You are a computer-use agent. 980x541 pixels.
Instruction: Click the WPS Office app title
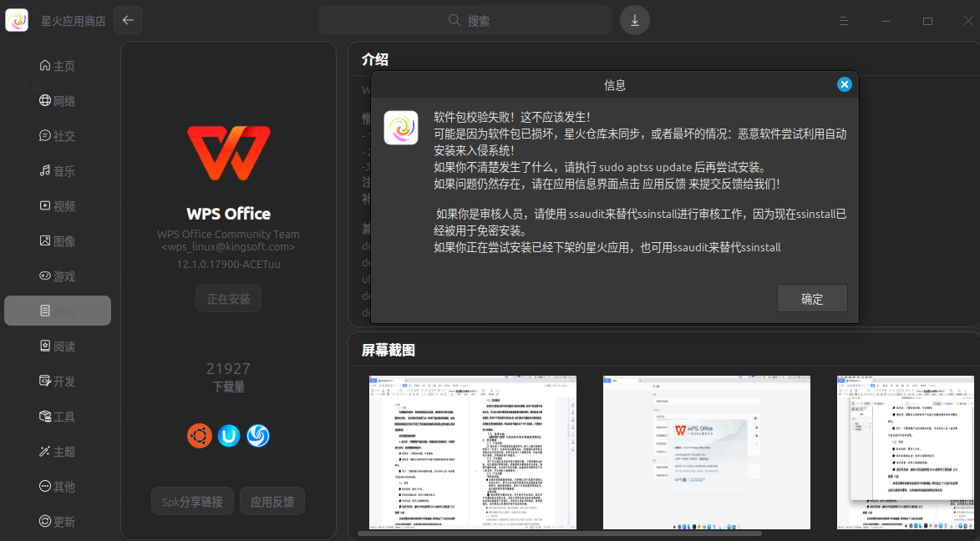229,214
